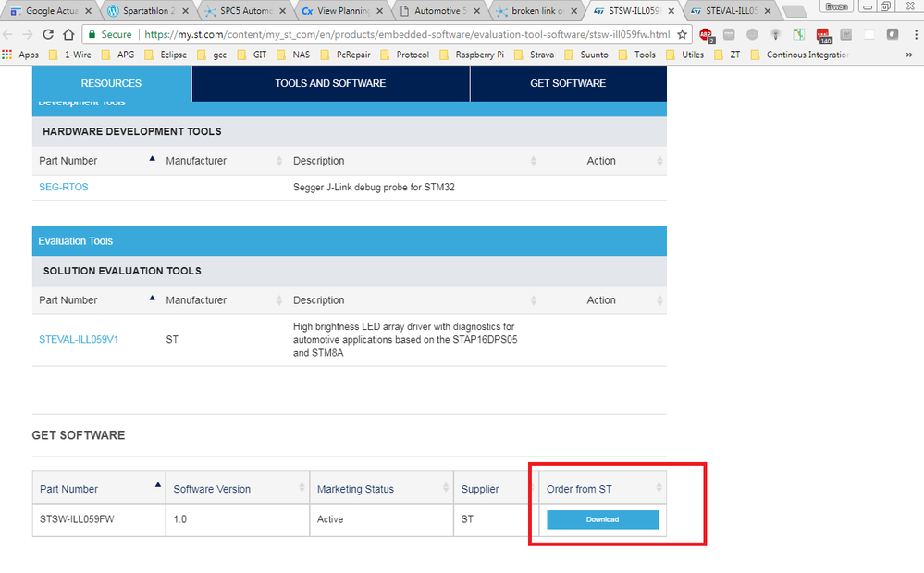Open the green chart extension icon
The image size is (924, 573).
click(x=799, y=35)
